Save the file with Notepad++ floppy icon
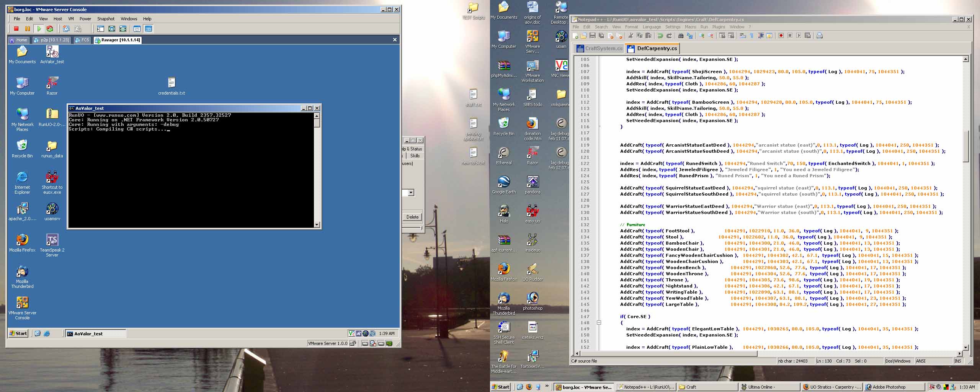 (x=593, y=36)
